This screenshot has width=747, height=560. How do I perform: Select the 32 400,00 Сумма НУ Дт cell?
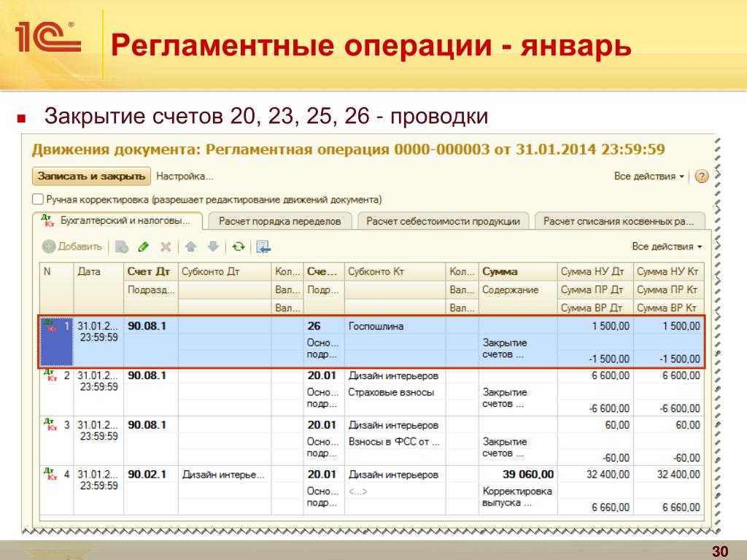[595, 474]
